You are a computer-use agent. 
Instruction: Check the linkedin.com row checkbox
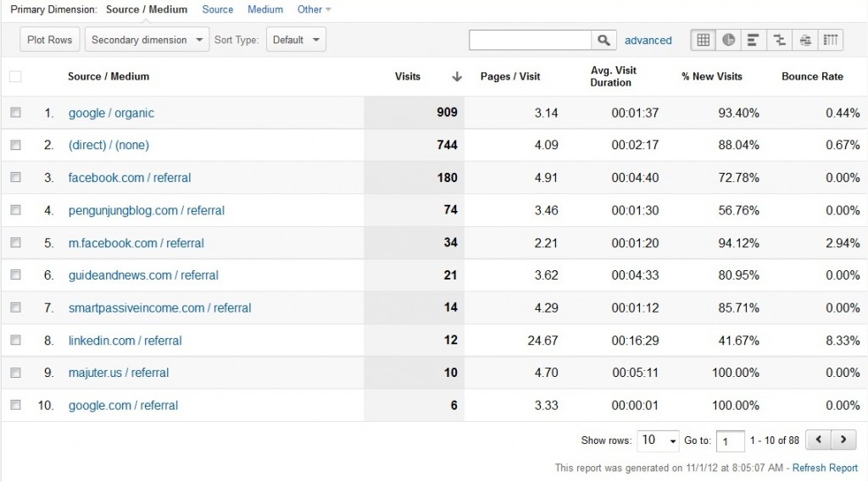click(15, 340)
